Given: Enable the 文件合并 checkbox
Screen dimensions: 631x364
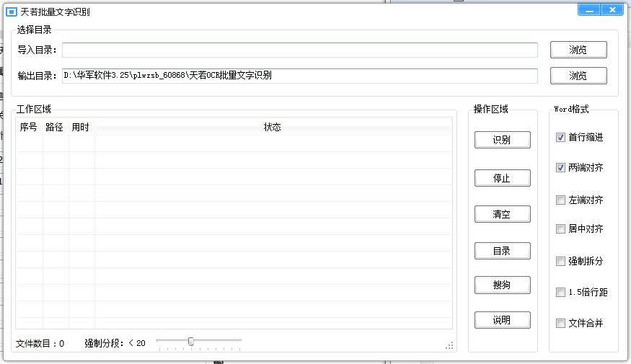Looking at the screenshot, I should tap(561, 324).
